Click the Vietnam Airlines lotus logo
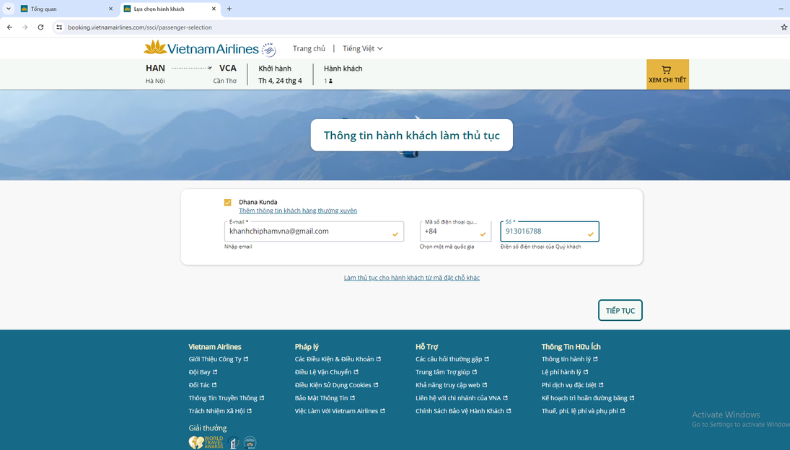The image size is (790, 450). click(x=155, y=48)
